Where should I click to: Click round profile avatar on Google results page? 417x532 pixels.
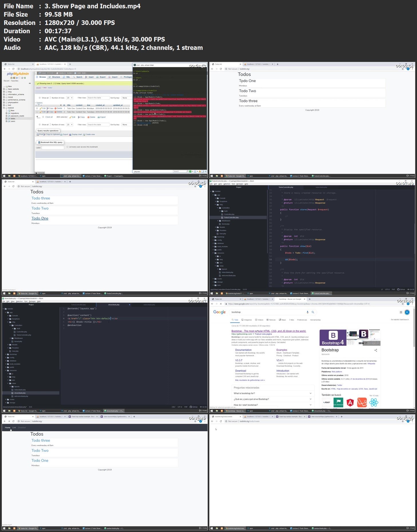click(407, 312)
